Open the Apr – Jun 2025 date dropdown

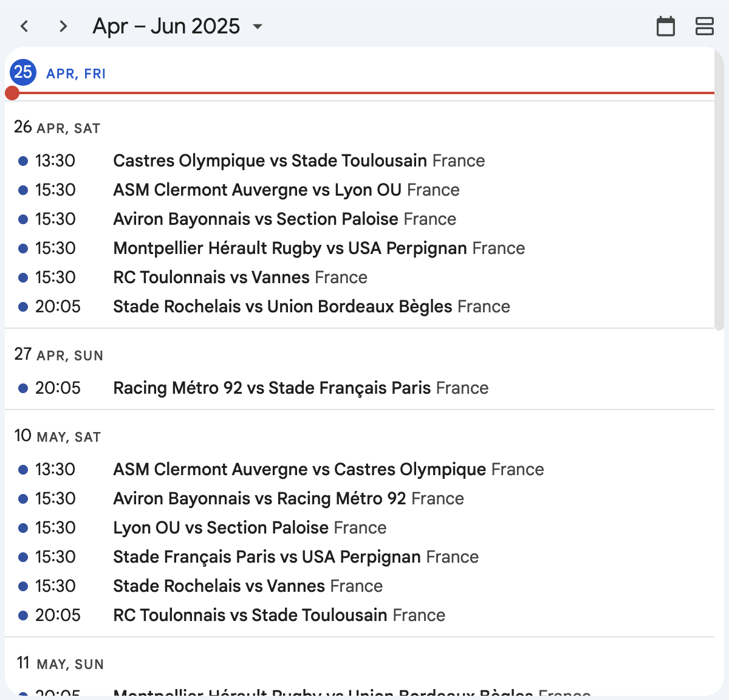pos(178,26)
